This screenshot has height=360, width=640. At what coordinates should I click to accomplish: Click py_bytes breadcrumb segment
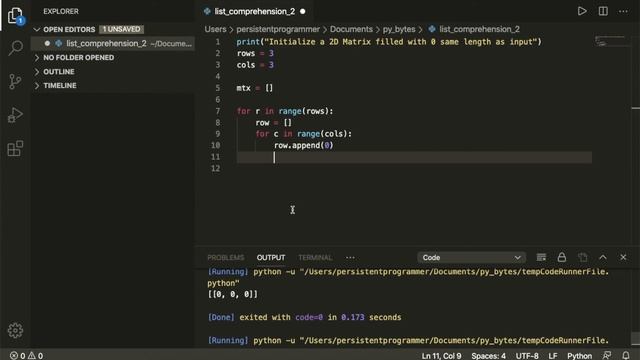399,29
